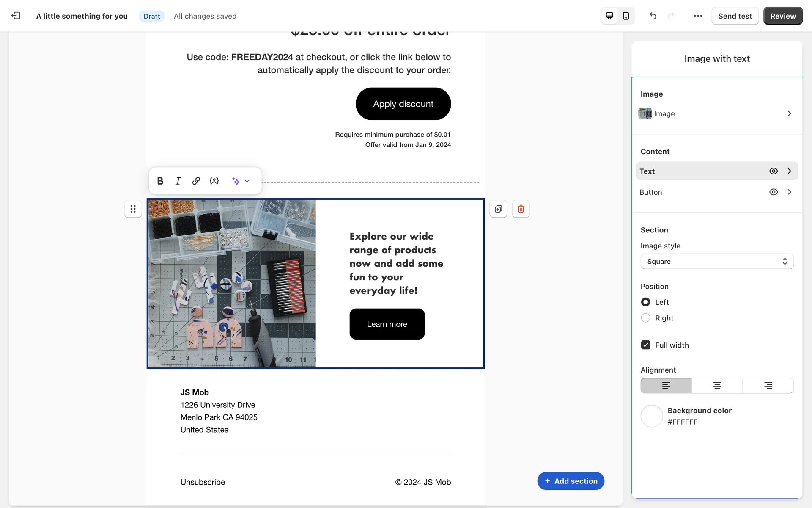Image resolution: width=812 pixels, height=508 pixels.
Task: Open the Image style Square dropdown
Action: tap(717, 262)
